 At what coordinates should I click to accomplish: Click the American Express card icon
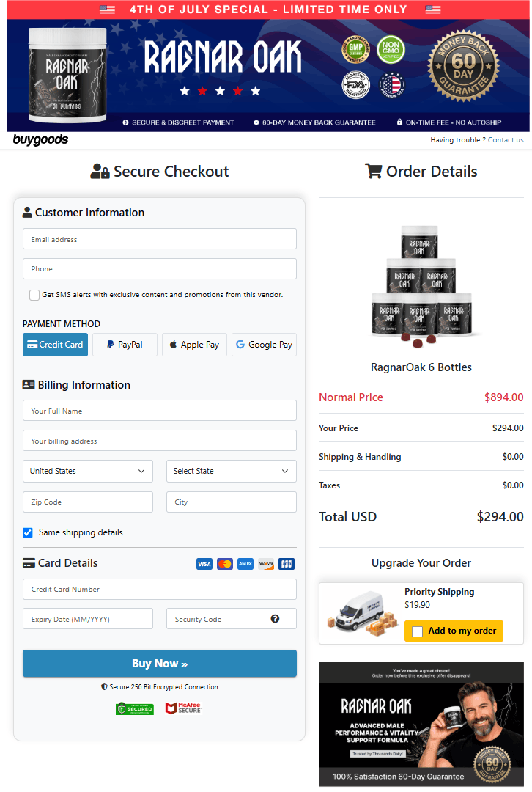[x=245, y=564]
